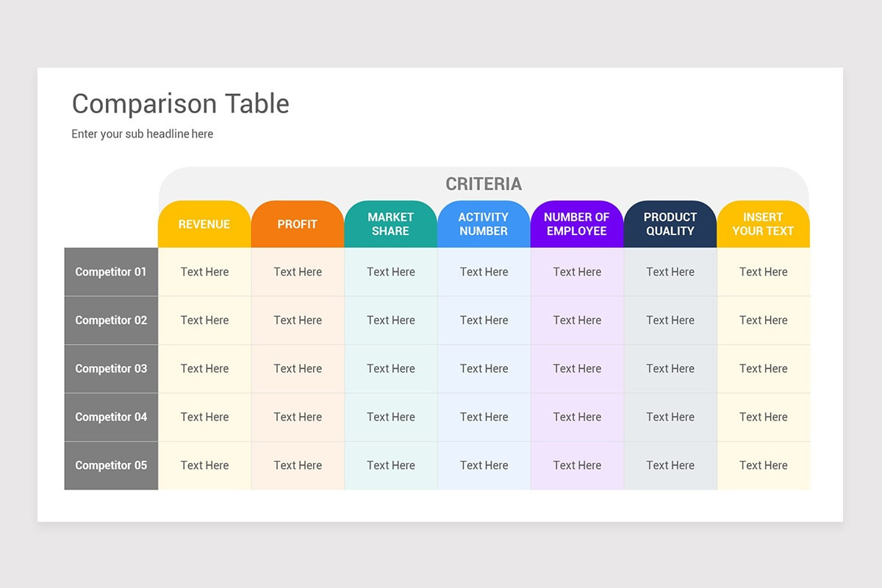
Task: Click the Competitor 01 row label
Action: click(111, 272)
